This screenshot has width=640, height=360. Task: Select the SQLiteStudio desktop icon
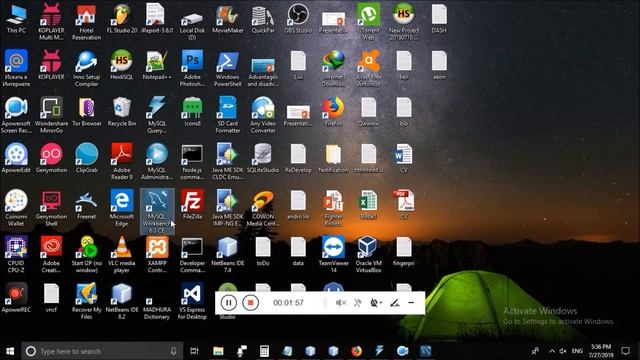click(263, 158)
